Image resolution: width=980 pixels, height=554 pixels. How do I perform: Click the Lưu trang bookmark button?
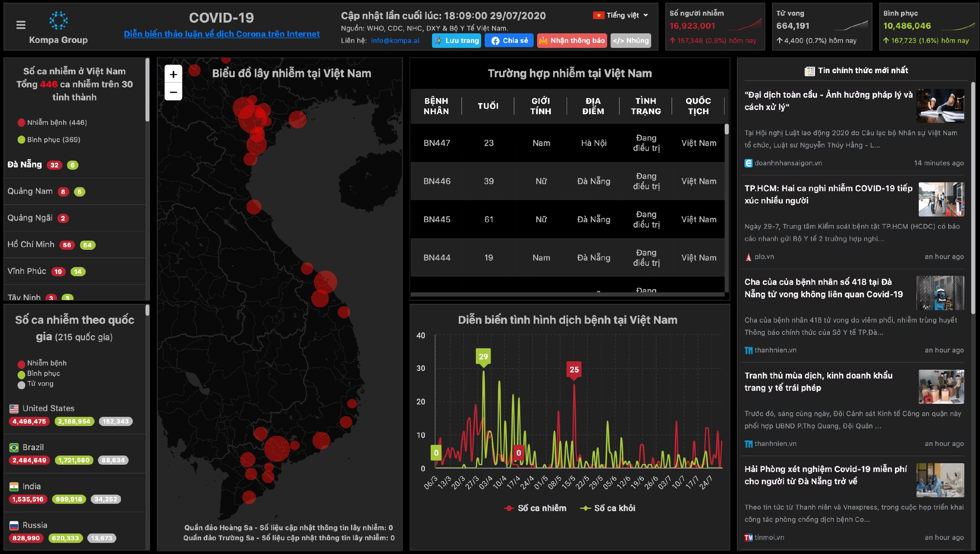pyautogui.click(x=457, y=41)
